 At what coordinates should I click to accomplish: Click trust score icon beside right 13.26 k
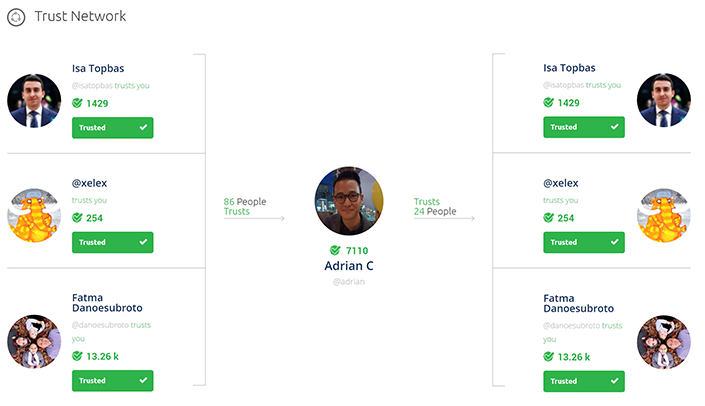549,356
